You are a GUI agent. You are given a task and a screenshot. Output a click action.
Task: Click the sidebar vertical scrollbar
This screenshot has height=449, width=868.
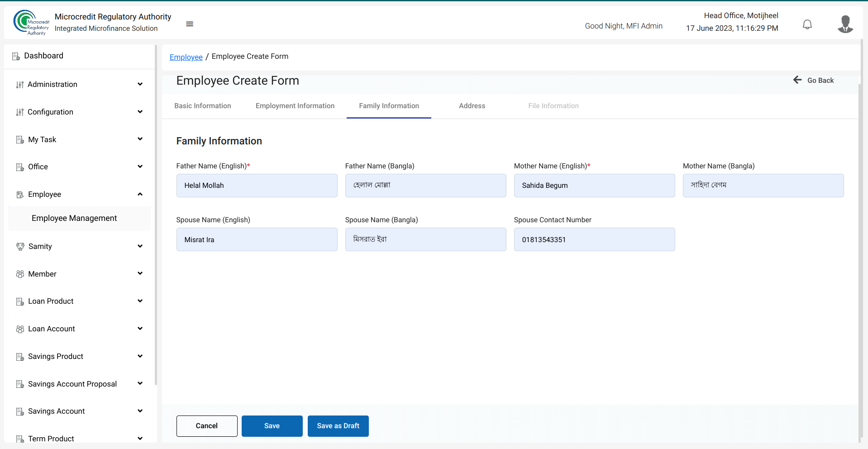click(156, 215)
